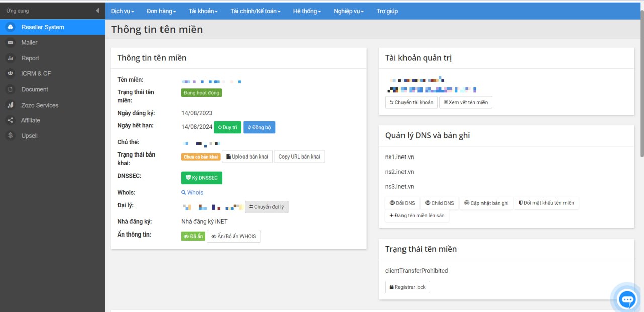Image resolution: width=644 pixels, height=312 pixels.
Task: Open the chat support bubble
Action: [x=627, y=300]
